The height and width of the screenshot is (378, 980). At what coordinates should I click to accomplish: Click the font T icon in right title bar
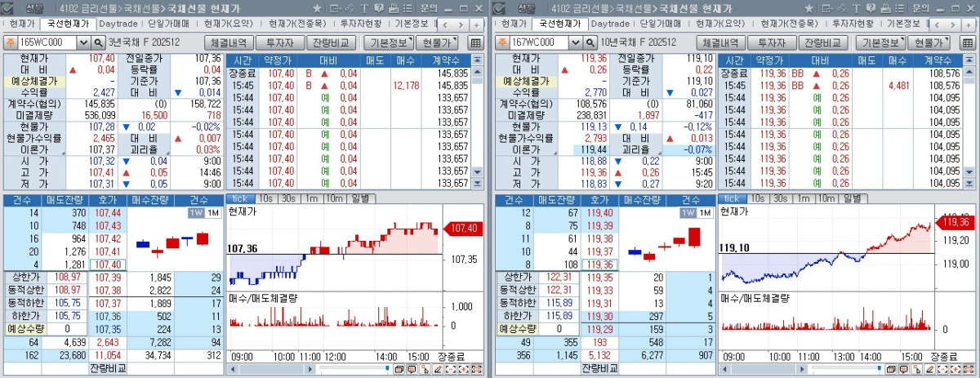(x=854, y=7)
